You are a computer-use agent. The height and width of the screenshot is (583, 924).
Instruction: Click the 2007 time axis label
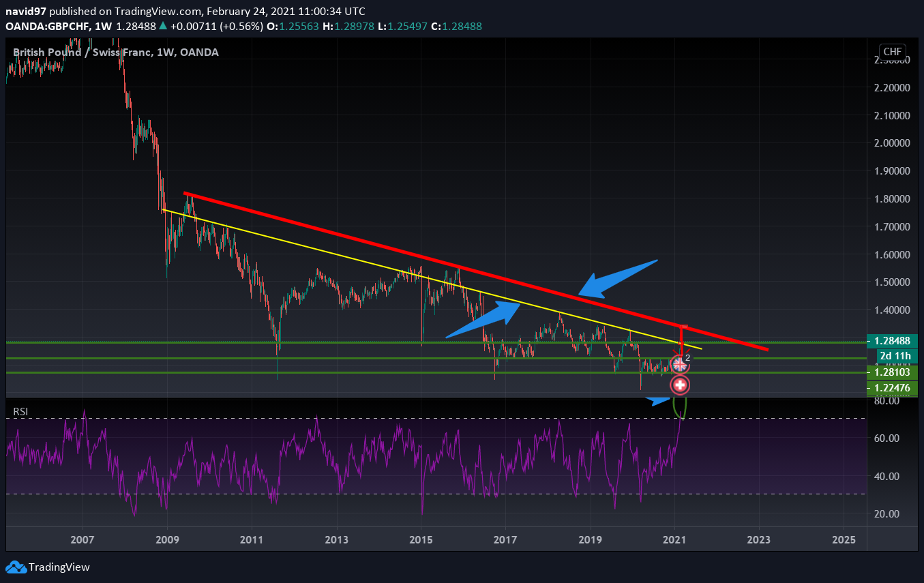83,539
